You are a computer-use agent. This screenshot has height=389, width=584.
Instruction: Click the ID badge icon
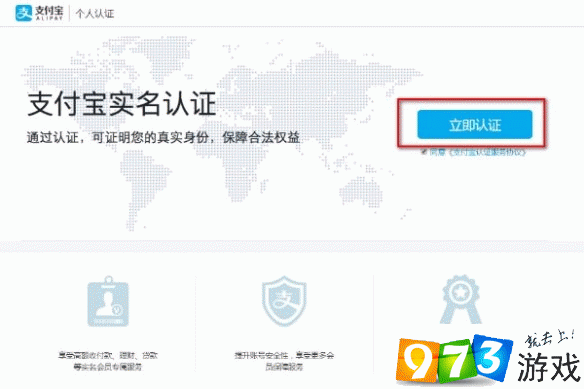[108, 301]
